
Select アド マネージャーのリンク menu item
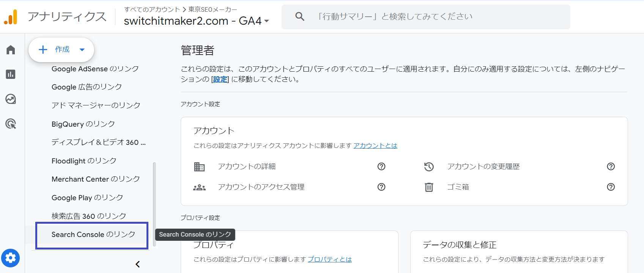pyautogui.click(x=96, y=105)
